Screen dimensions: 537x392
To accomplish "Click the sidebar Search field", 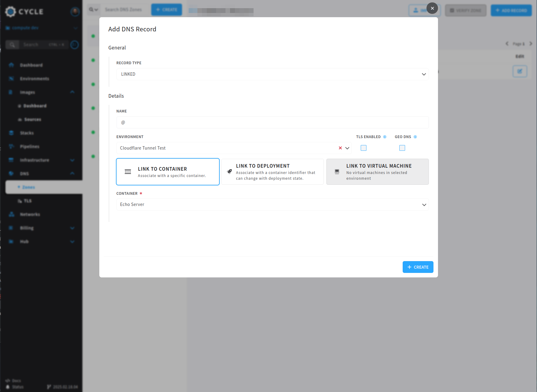I will click(43, 45).
